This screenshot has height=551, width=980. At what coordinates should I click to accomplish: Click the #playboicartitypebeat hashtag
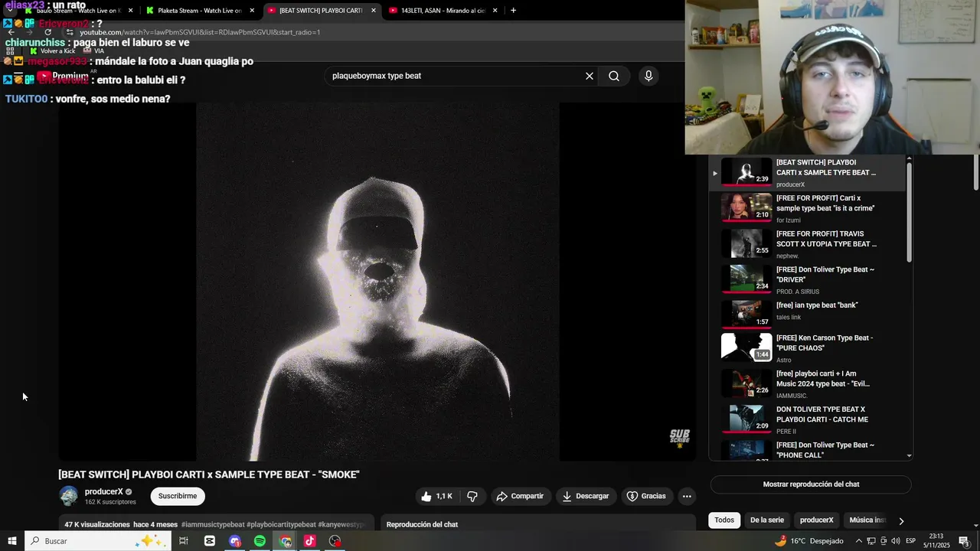point(281,525)
